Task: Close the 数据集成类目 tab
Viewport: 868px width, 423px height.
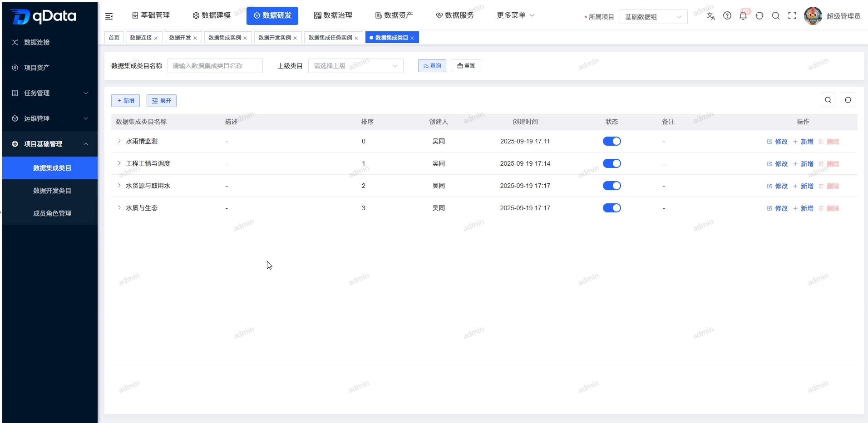Action: [x=412, y=38]
